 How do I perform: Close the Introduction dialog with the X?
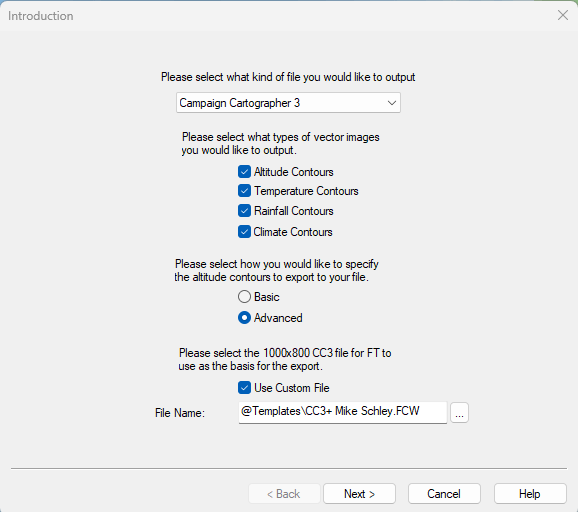point(563,15)
